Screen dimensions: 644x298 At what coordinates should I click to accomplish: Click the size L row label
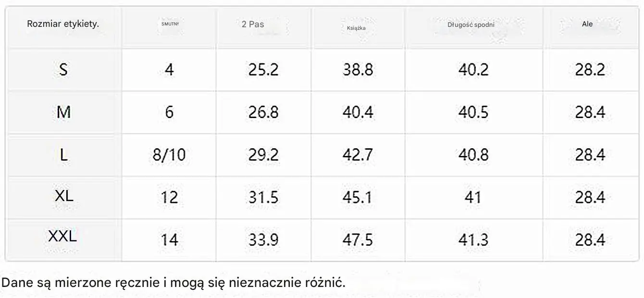[x=63, y=155]
